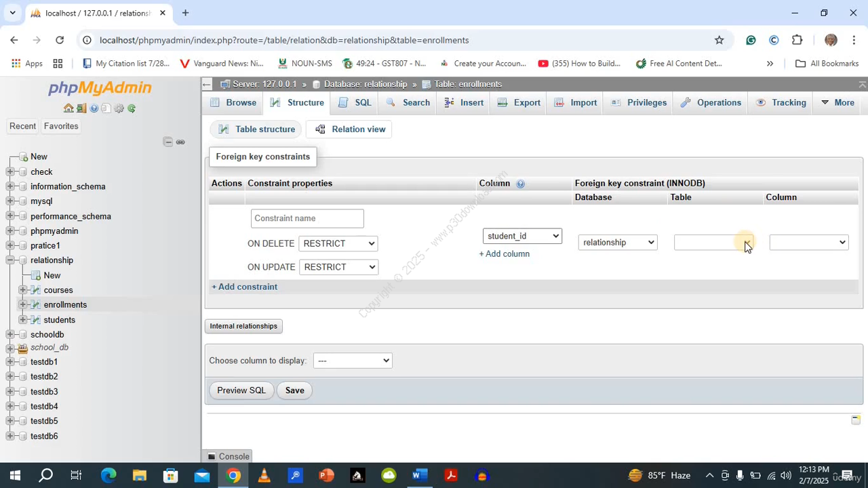868x488 pixels.
Task: Click the Recent button in navigation
Action: click(22, 126)
